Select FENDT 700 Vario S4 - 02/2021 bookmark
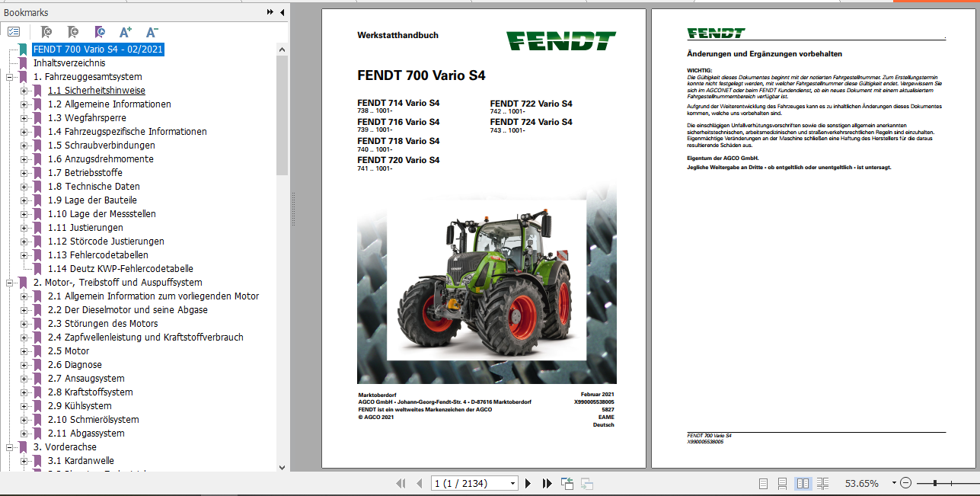Screen dimensions: 980x496 (97, 50)
